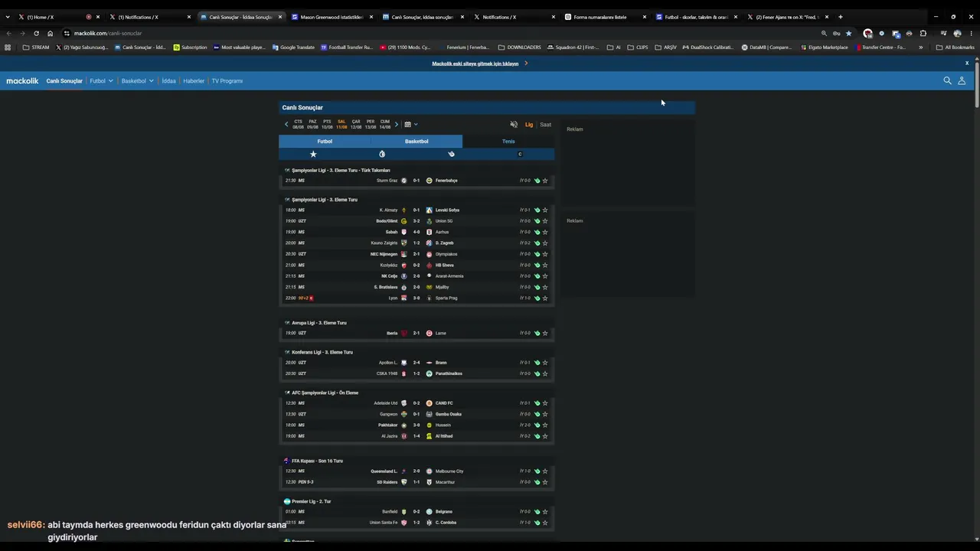Viewport: 980px width, 551px height.
Task: Star the Bodo/Glimt vs Union SG match
Action: click(545, 221)
